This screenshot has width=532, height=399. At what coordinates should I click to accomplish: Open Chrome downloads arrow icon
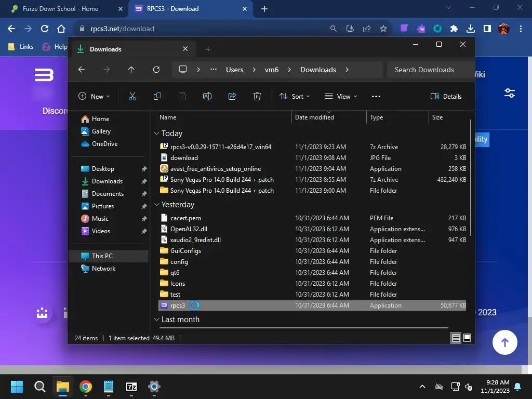[x=471, y=29]
